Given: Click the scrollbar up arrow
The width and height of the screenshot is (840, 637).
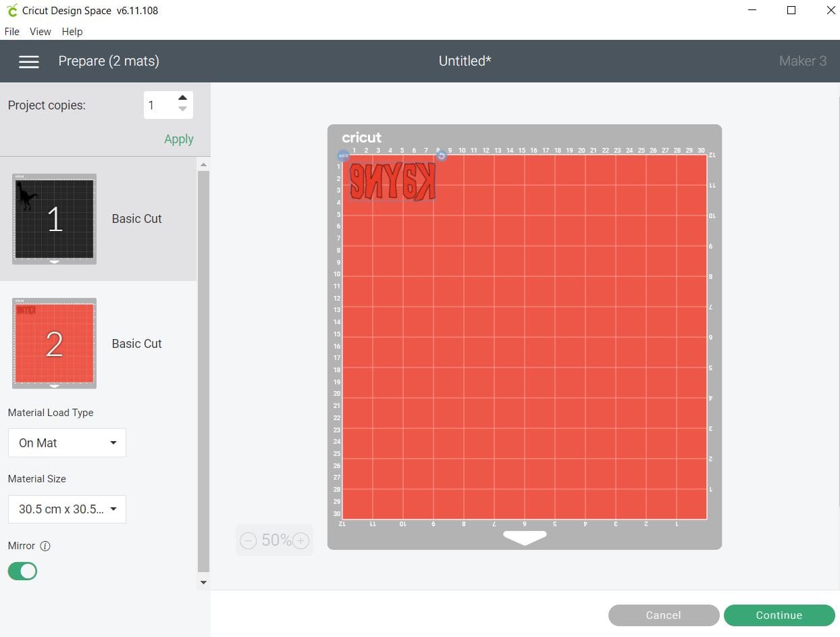Looking at the screenshot, I should (x=204, y=165).
